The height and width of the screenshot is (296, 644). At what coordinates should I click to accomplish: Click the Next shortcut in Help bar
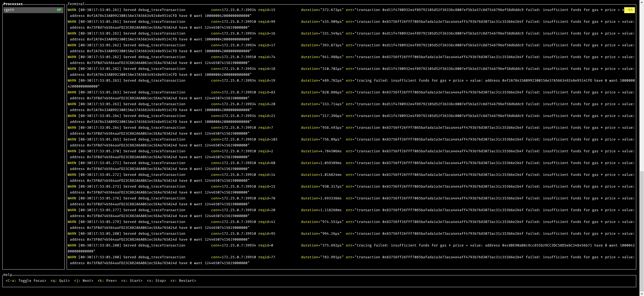pyautogui.click(x=84, y=281)
